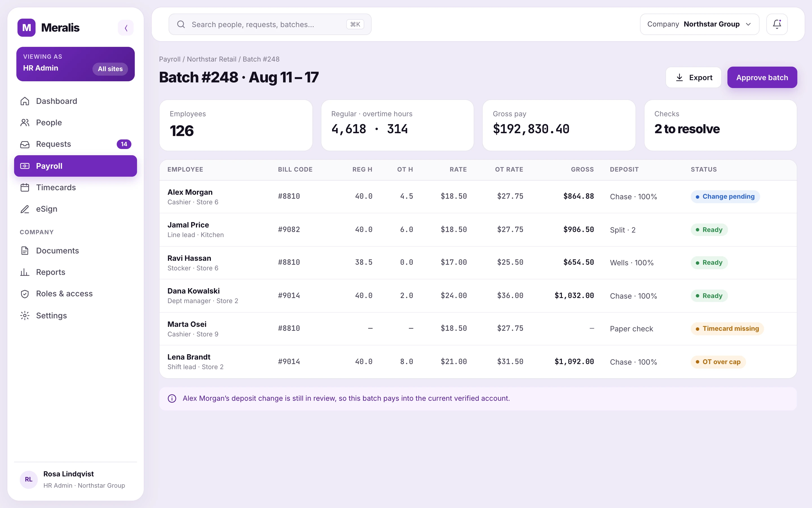
Task: Click the 2 to resolve checks card
Action: (x=720, y=125)
